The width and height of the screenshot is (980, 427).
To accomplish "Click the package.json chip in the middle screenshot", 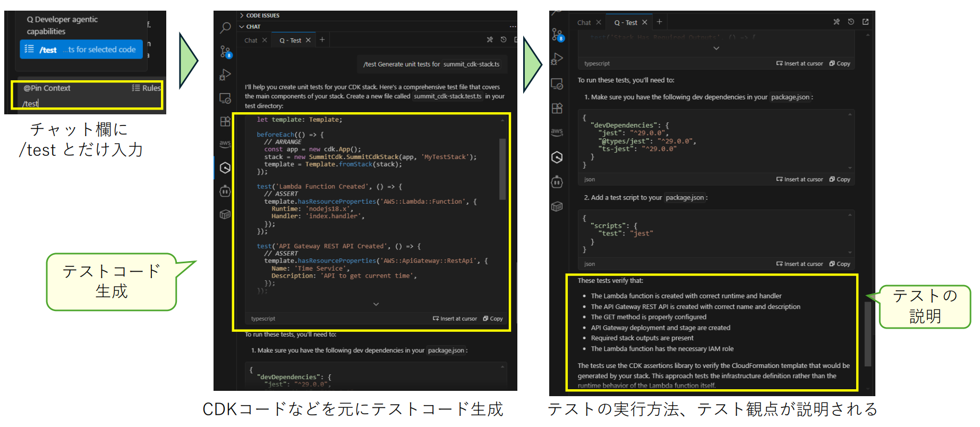I will click(x=446, y=350).
